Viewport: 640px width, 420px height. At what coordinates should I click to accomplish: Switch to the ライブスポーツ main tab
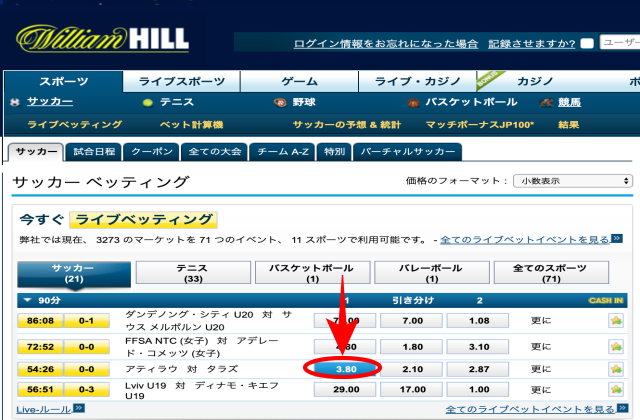[183, 82]
